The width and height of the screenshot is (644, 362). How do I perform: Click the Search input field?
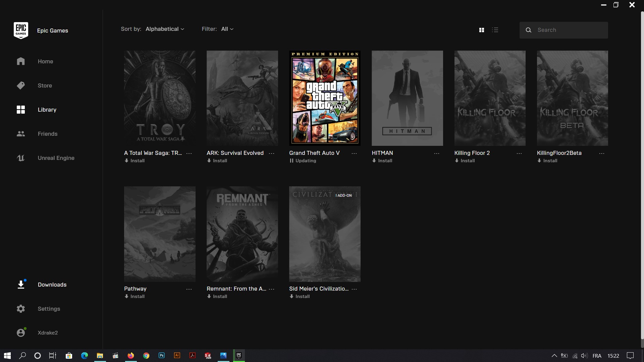point(563,30)
